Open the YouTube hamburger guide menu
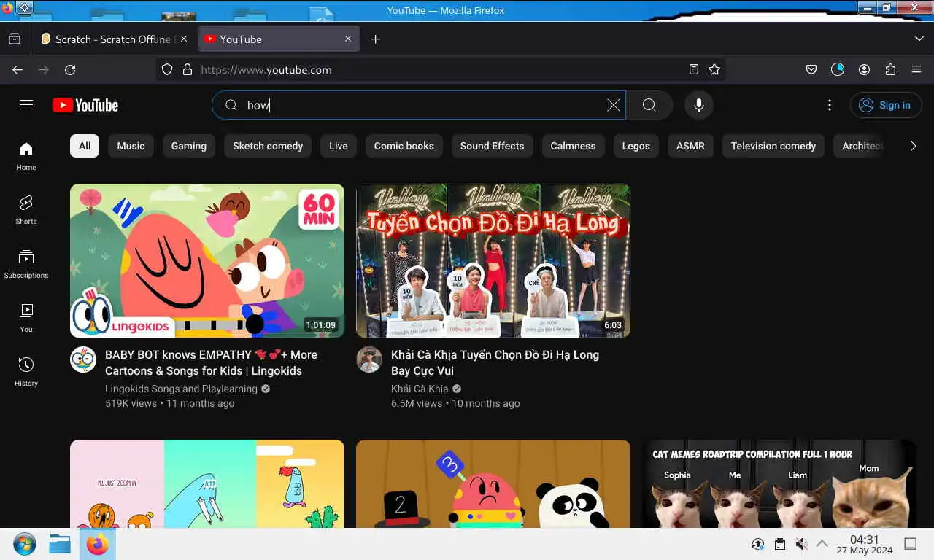Screen dimensions: 934x560 pos(26,105)
